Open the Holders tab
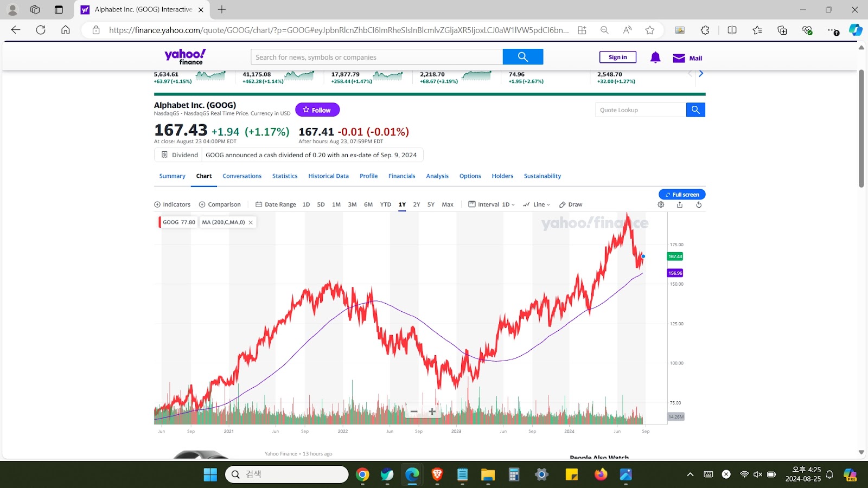Image resolution: width=868 pixels, height=488 pixels. coord(502,176)
